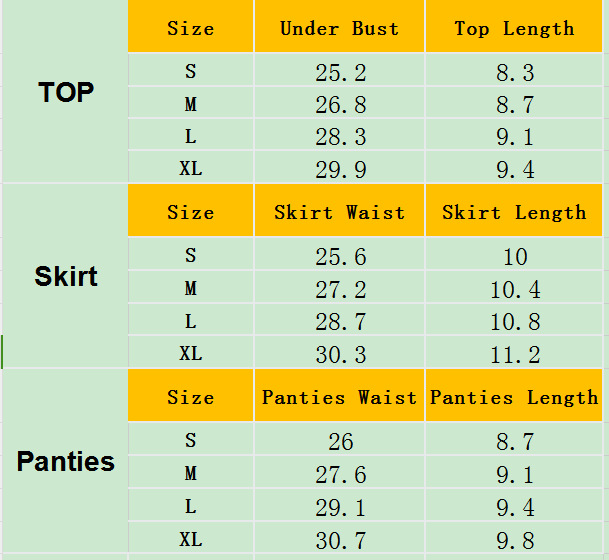Click the top length value 8.3
This screenshot has width=609, height=560.
[514, 72]
